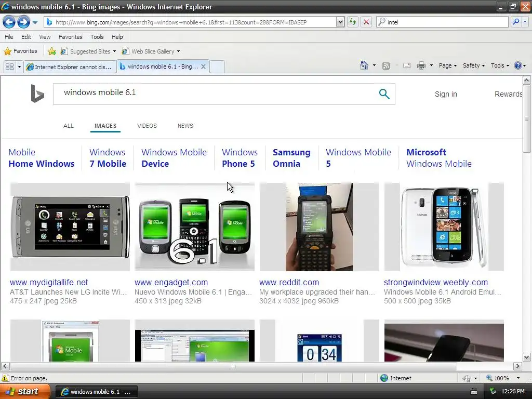Screen dimensions: 532x399
Task: Select the Mobile Home Windows suggestion
Action: coord(42,158)
